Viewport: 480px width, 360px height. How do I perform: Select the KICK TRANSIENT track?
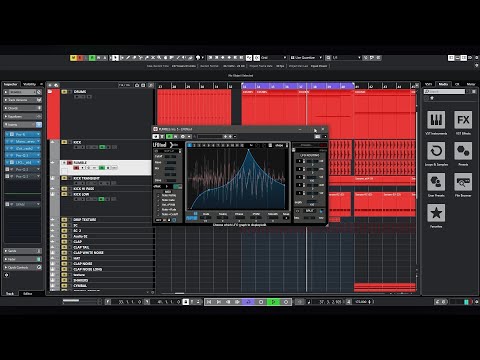tap(86, 178)
